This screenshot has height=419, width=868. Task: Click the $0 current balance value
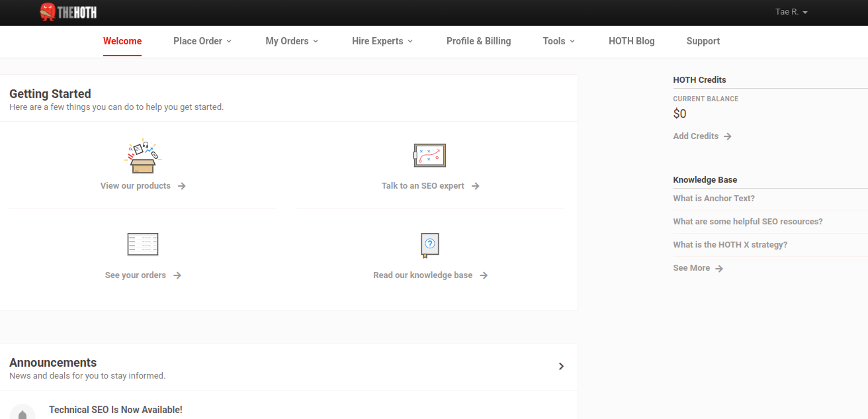(680, 114)
